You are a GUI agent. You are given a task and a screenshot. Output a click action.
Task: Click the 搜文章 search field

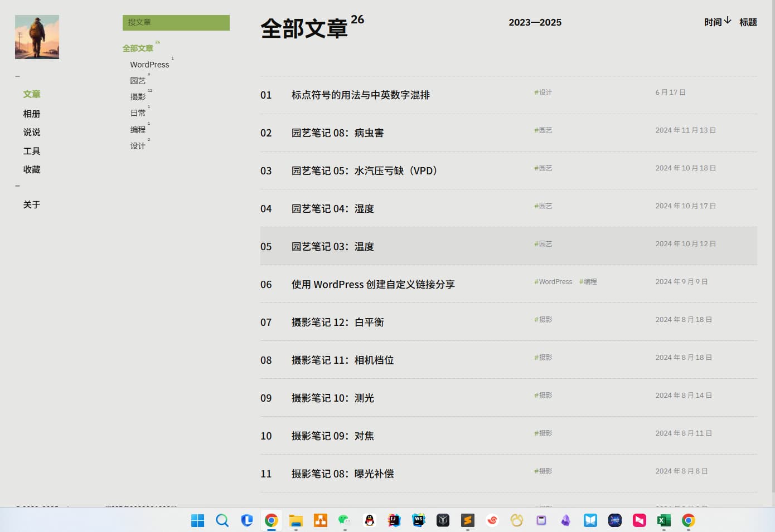[x=176, y=23]
